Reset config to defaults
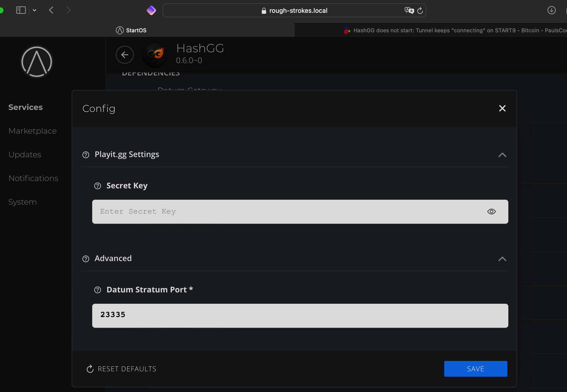This screenshot has width=567, height=392. point(121,369)
